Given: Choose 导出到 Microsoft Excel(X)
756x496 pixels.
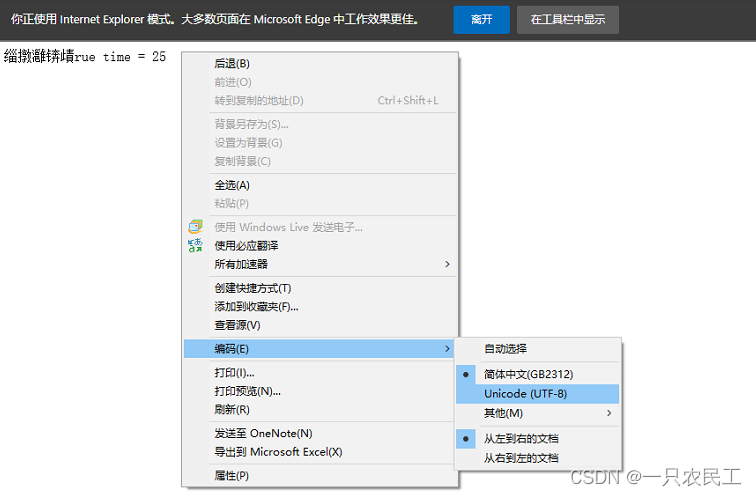Looking at the screenshot, I should (320, 452).
